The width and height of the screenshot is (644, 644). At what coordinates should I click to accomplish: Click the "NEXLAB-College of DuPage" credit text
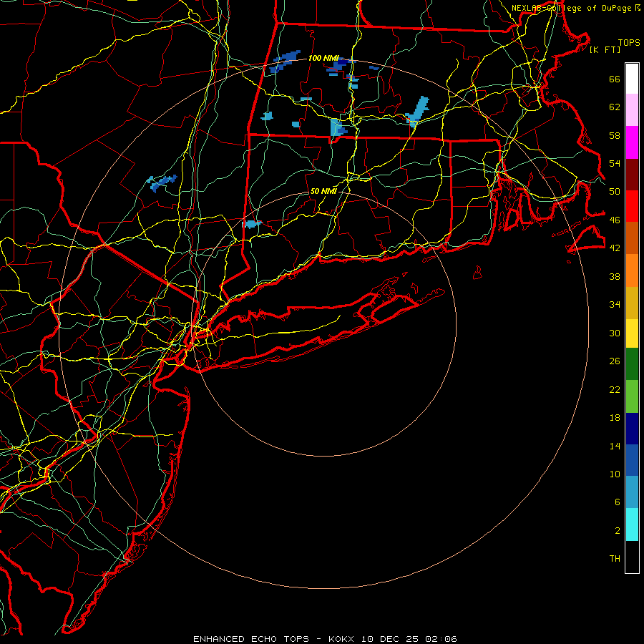[x=572, y=8]
